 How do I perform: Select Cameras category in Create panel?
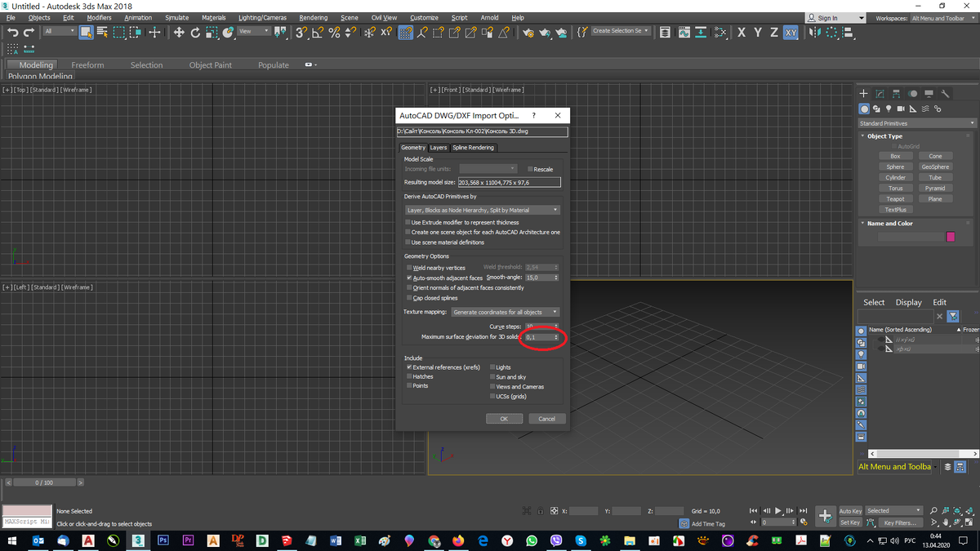[901, 109]
